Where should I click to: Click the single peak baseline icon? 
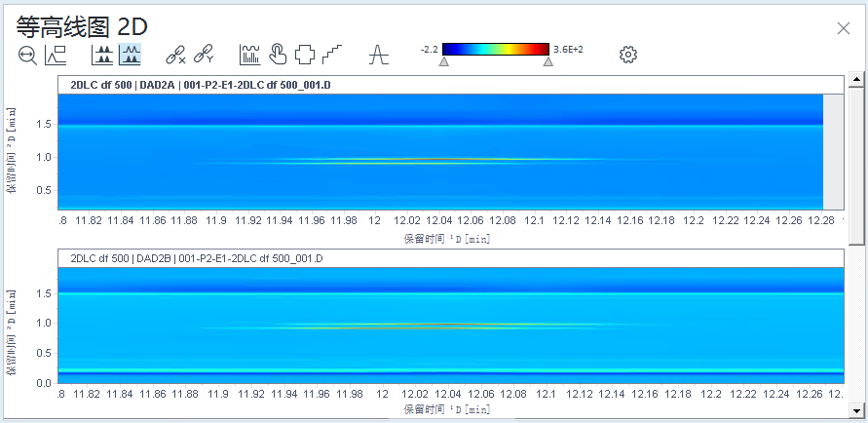point(379,55)
